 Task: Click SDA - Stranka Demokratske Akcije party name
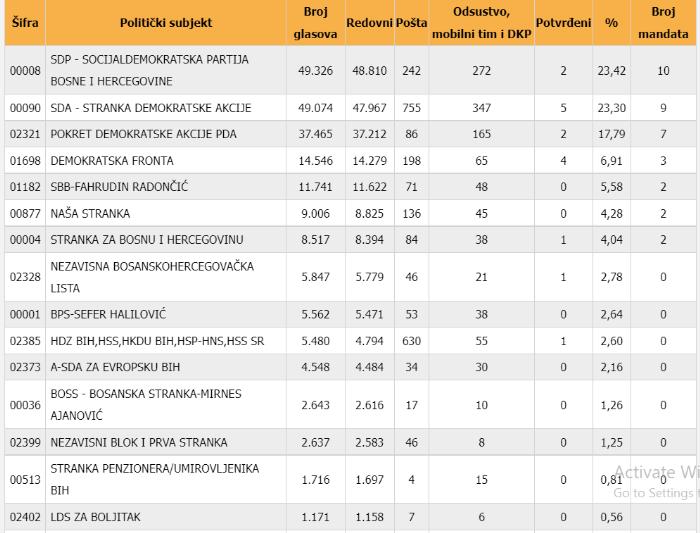coord(150,108)
